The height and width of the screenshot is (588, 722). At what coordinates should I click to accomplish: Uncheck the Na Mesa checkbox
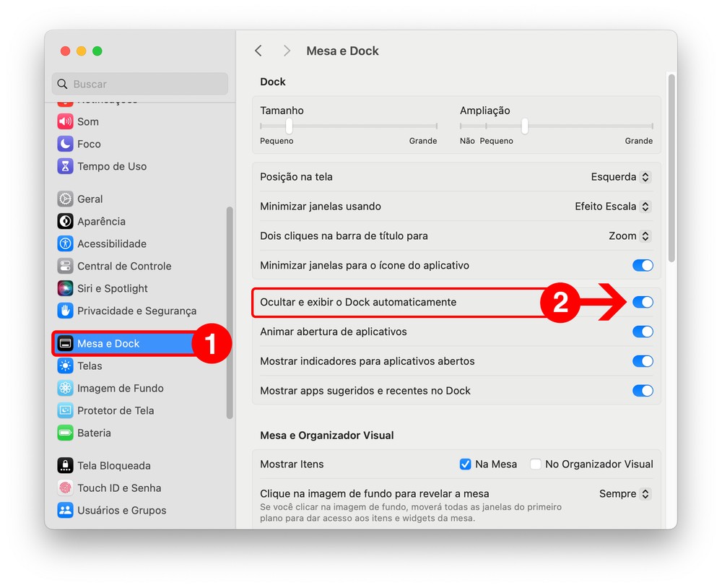465,464
